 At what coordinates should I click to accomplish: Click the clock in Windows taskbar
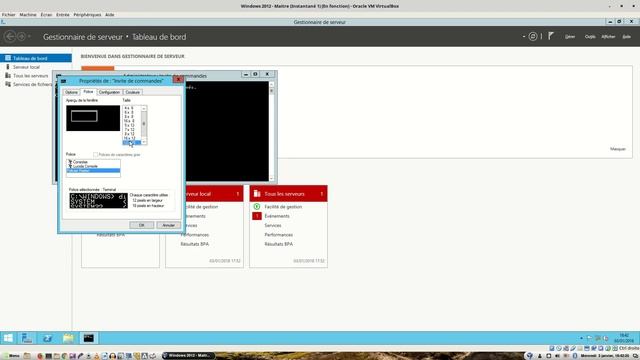click(624, 338)
